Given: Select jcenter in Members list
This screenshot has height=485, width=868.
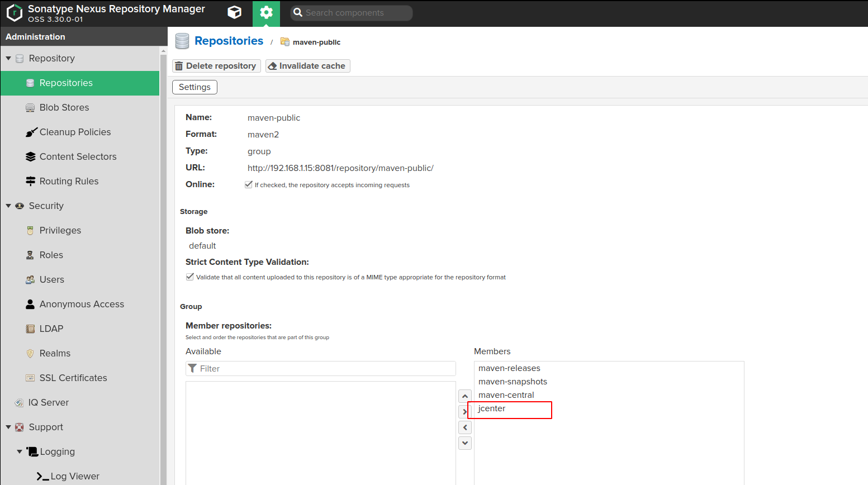Looking at the screenshot, I should pos(609,408).
